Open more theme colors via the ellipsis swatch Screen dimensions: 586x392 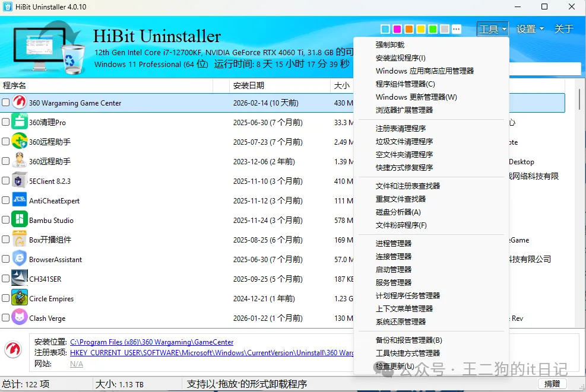(x=457, y=29)
